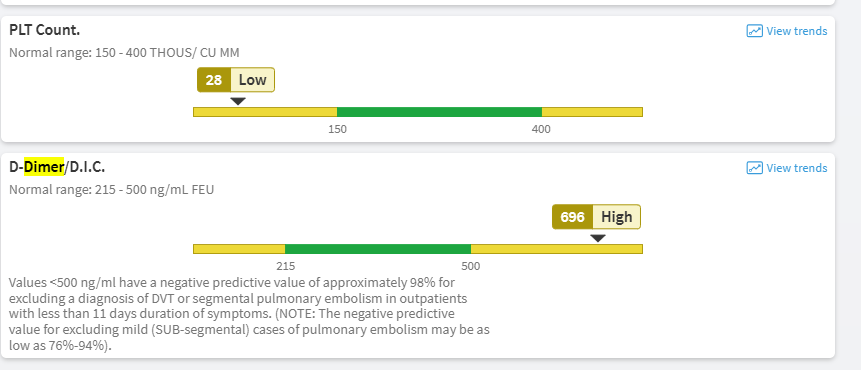Select the 28 value badge

click(214, 80)
